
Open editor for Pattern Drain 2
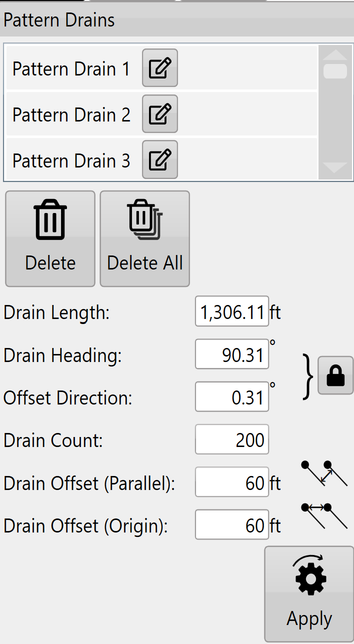tap(160, 114)
